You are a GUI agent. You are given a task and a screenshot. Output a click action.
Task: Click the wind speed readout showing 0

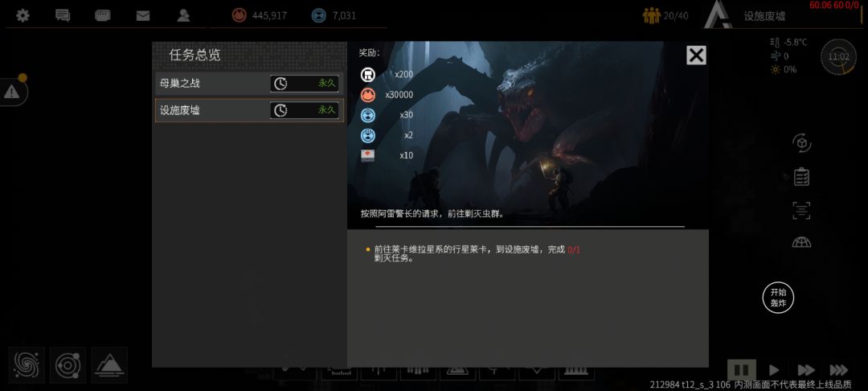(780, 56)
